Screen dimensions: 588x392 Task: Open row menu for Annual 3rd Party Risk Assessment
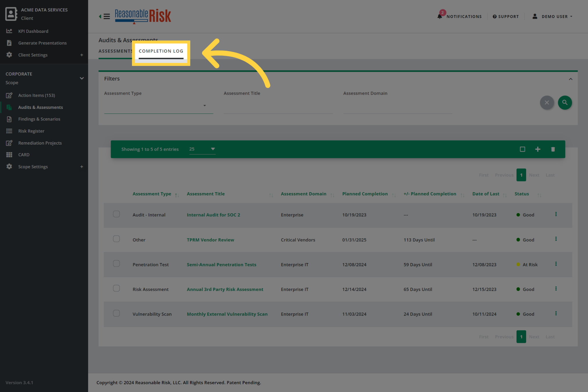(x=556, y=288)
